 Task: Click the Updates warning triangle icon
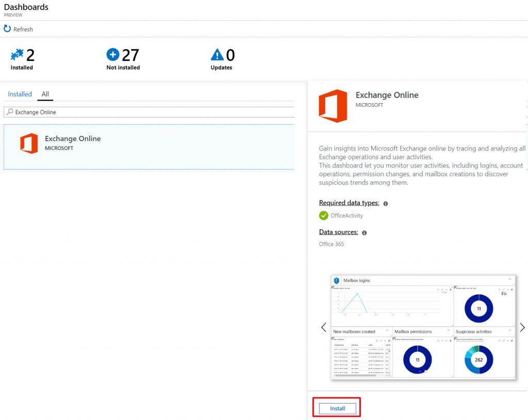[x=217, y=55]
